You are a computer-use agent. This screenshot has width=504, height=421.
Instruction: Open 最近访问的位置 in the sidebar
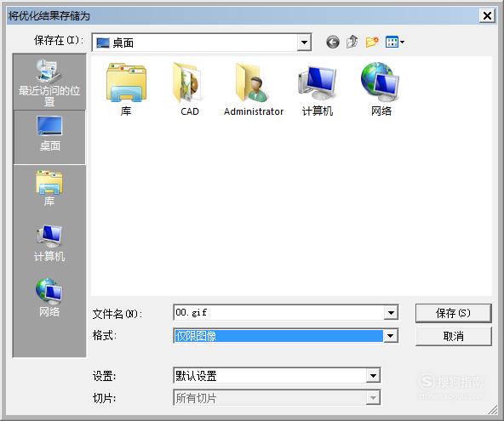tap(49, 82)
